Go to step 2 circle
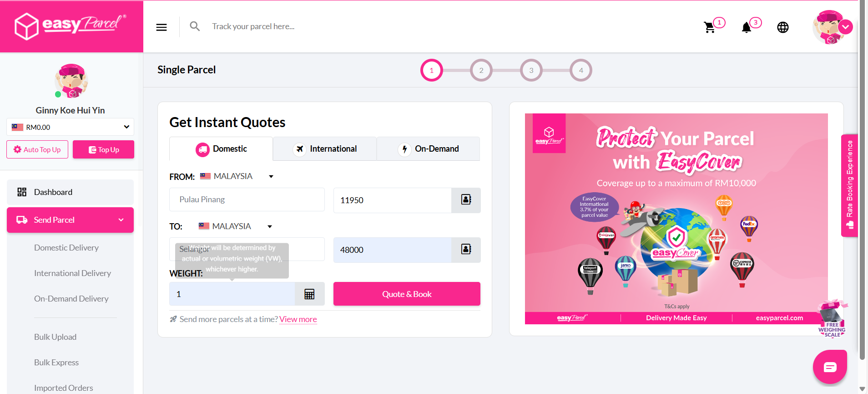Image resolution: width=868 pixels, height=394 pixels. tap(481, 70)
